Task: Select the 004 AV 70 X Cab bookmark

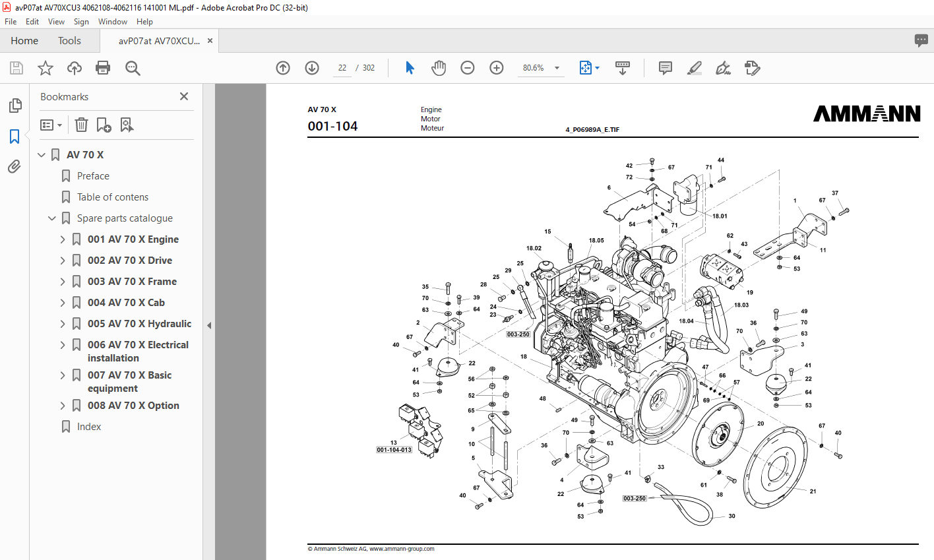Action: [126, 303]
